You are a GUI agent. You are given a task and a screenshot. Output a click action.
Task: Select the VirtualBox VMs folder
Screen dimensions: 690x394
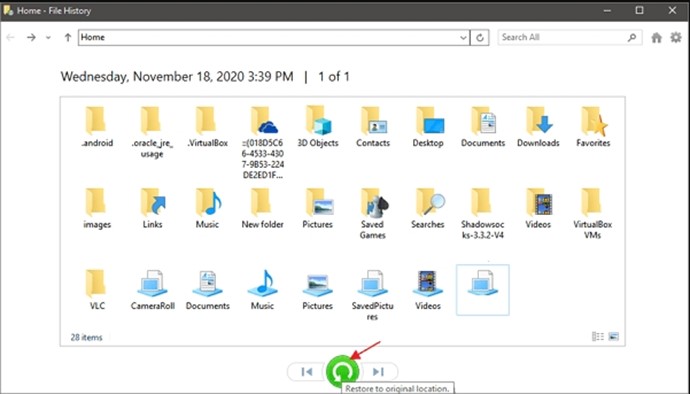tap(593, 214)
